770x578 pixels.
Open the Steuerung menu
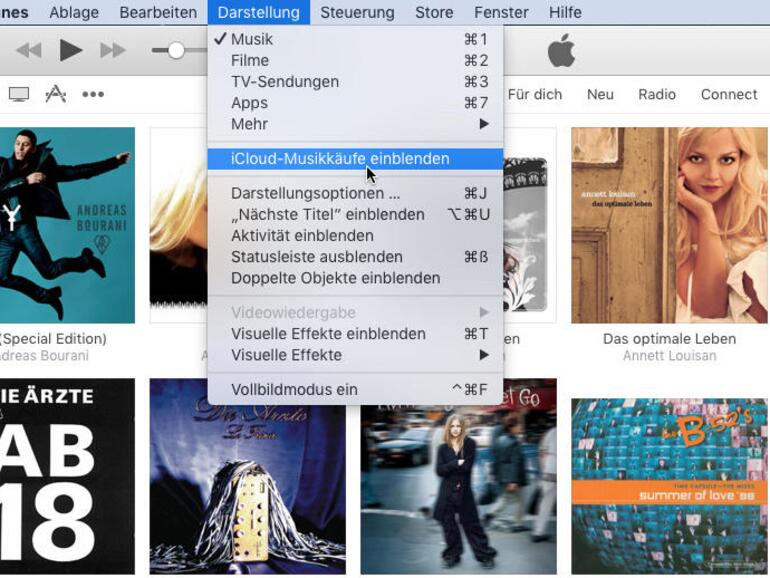pos(357,12)
